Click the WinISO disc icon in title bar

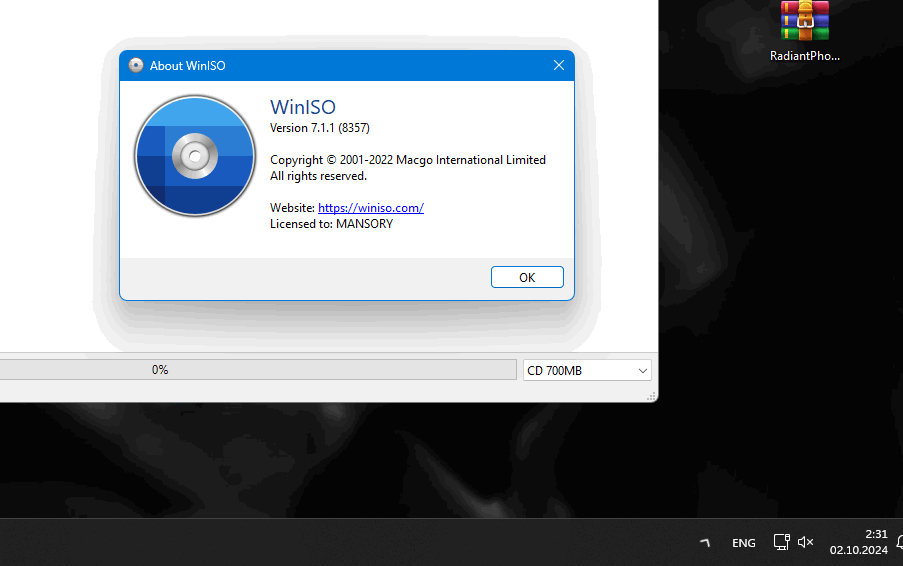[x=136, y=65]
